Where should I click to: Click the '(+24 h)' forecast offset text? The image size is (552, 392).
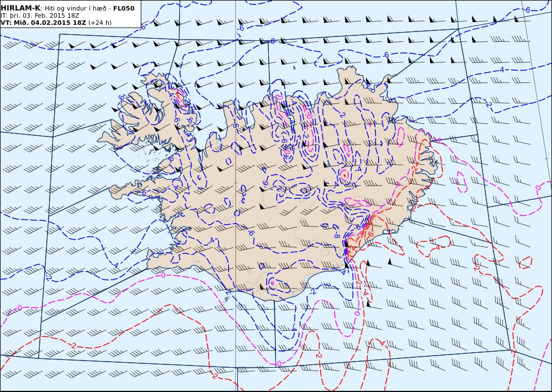point(100,23)
